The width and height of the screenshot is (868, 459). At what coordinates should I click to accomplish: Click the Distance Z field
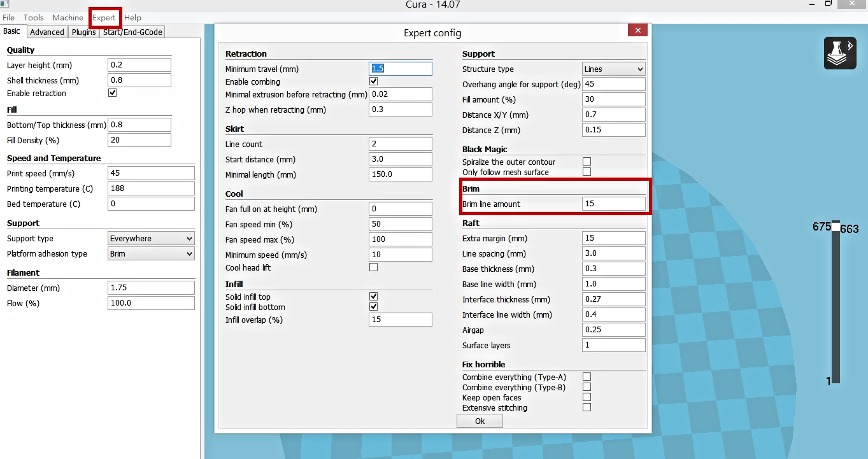pos(614,130)
